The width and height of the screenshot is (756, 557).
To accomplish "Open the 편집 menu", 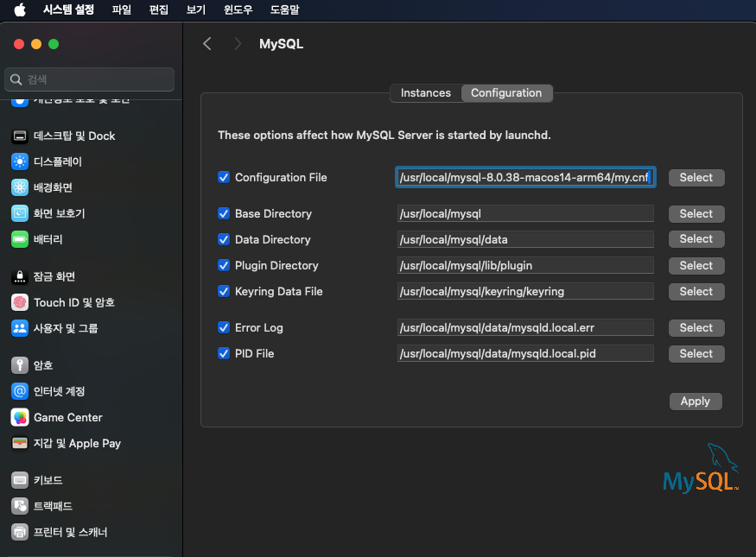I will (x=159, y=9).
